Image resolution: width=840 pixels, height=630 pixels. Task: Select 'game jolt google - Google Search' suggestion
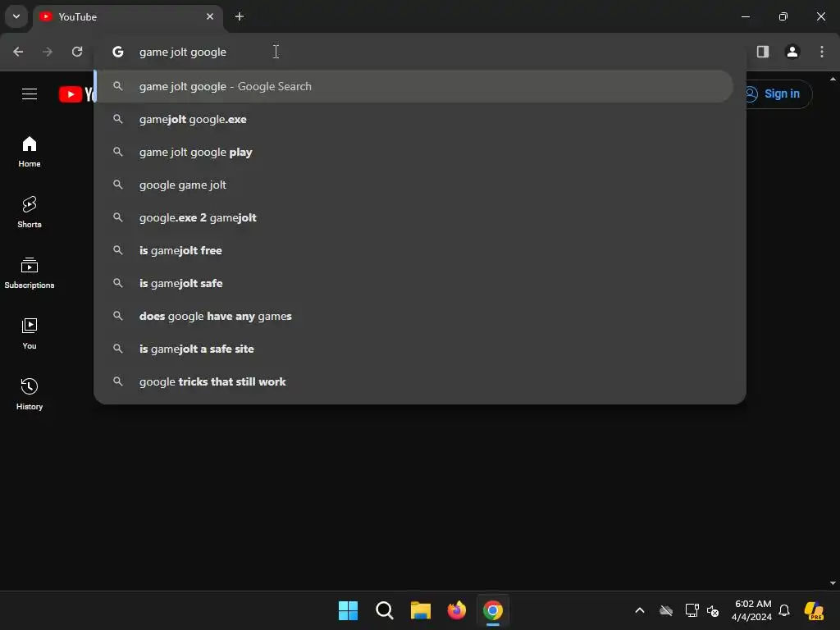(414, 86)
